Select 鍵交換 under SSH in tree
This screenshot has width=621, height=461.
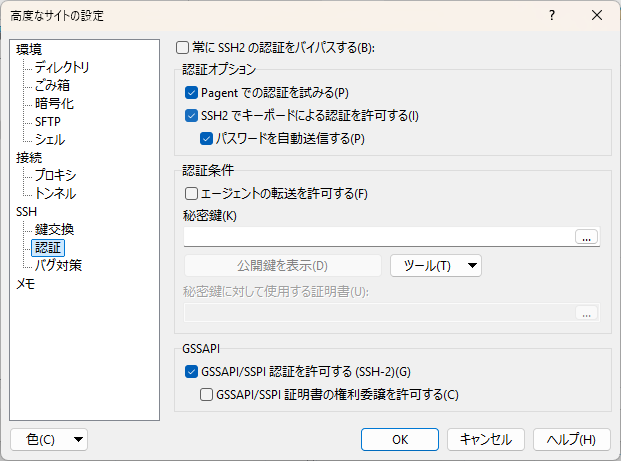pyautogui.click(x=54, y=229)
